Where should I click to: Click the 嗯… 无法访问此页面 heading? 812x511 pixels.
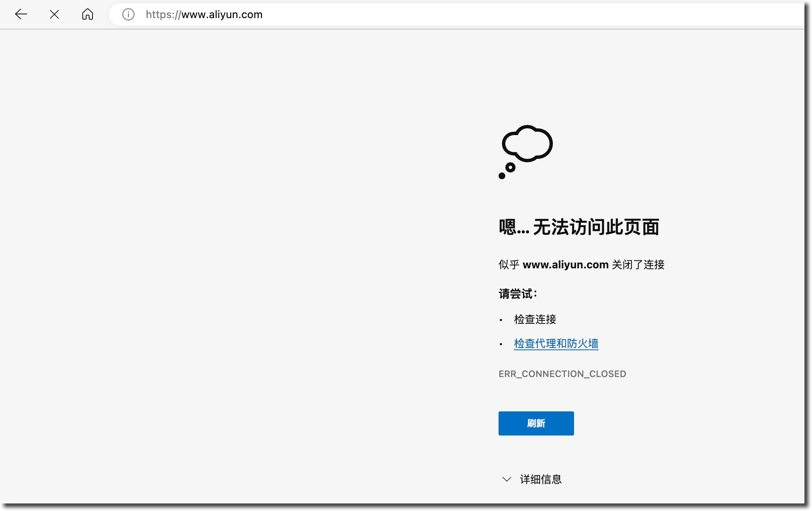[579, 227]
